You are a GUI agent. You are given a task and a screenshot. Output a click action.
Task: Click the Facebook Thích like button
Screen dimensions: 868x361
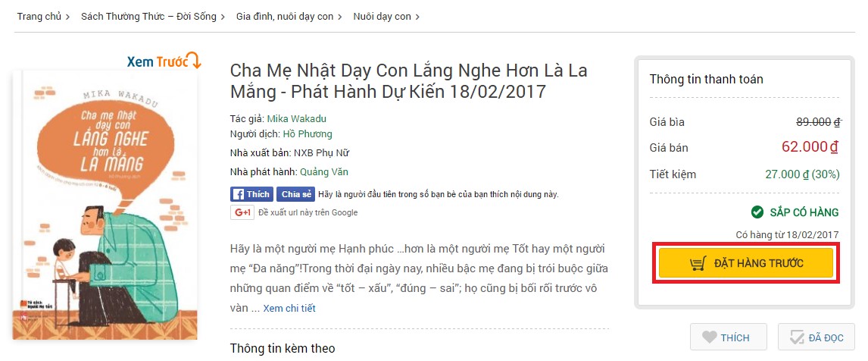(252, 194)
